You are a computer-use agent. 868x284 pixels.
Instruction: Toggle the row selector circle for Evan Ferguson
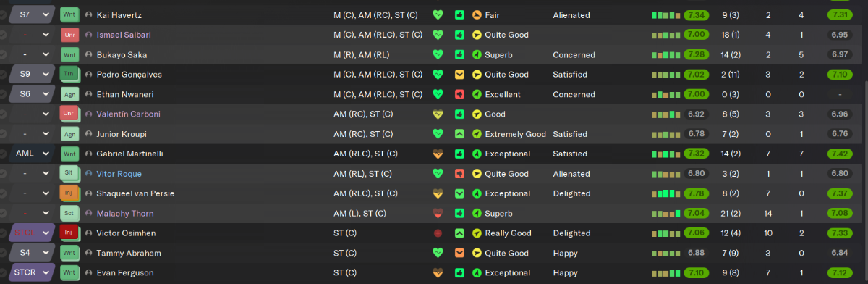click(x=3, y=273)
